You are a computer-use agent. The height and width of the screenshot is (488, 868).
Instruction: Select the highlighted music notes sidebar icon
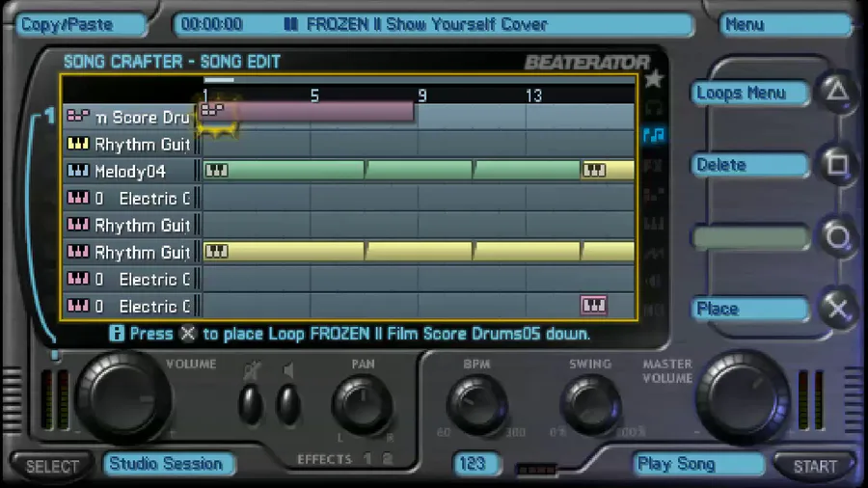(654, 135)
